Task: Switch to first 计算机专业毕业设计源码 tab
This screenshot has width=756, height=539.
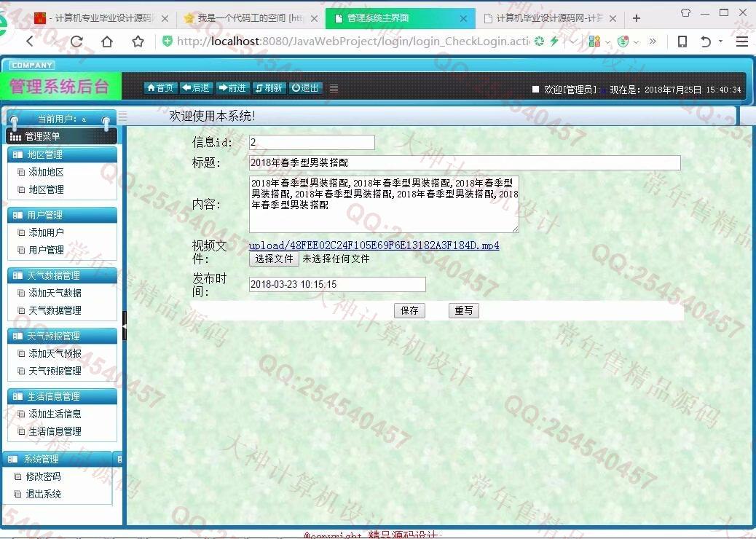Action: click(101, 18)
